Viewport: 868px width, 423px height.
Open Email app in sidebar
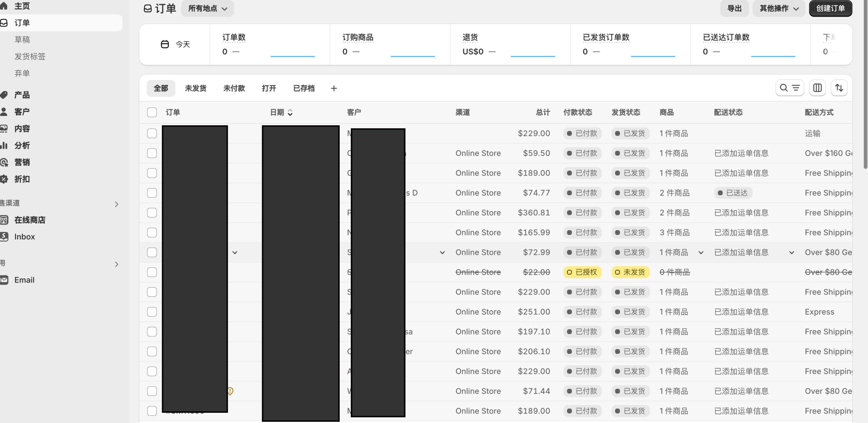click(24, 280)
